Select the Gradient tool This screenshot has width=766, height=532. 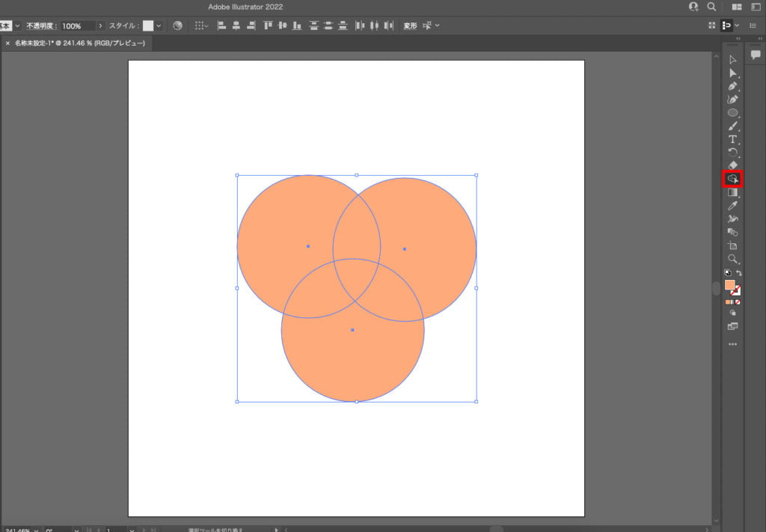pos(732,192)
